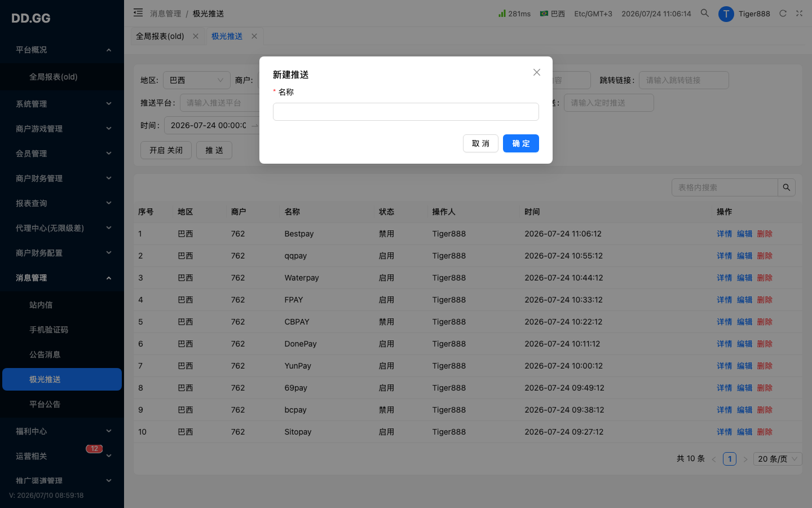
Task: Check the 281ms network latency indicator
Action: click(514, 14)
